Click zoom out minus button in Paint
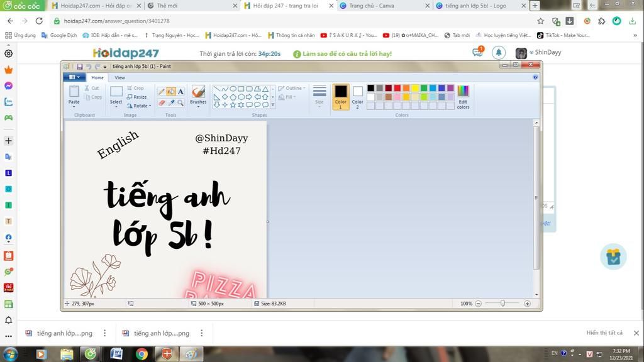 tap(478, 304)
